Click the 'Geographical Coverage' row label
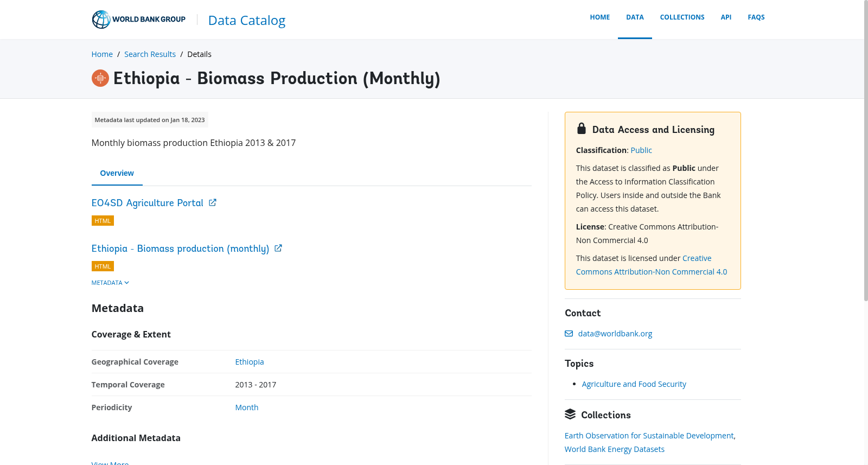The height and width of the screenshot is (465, 868). click(135, 362)
